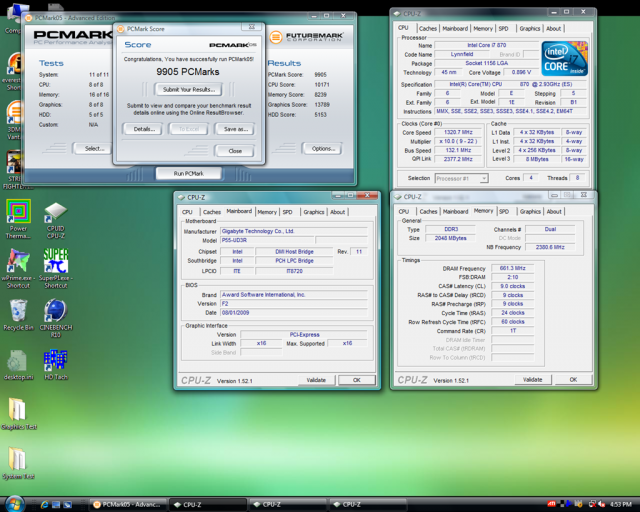Click Graphics Score value 13789

coord(322,105)
